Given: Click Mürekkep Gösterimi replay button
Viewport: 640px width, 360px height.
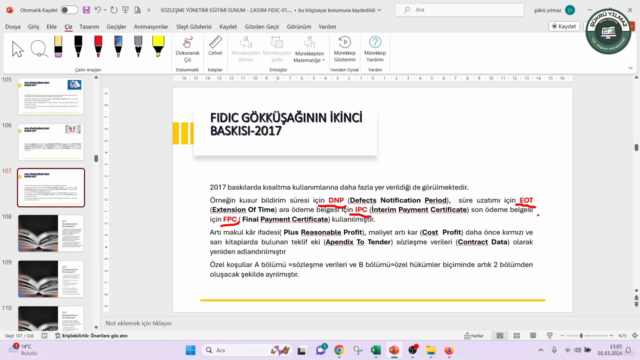Looking at the screenshot, I should (344, 49).
